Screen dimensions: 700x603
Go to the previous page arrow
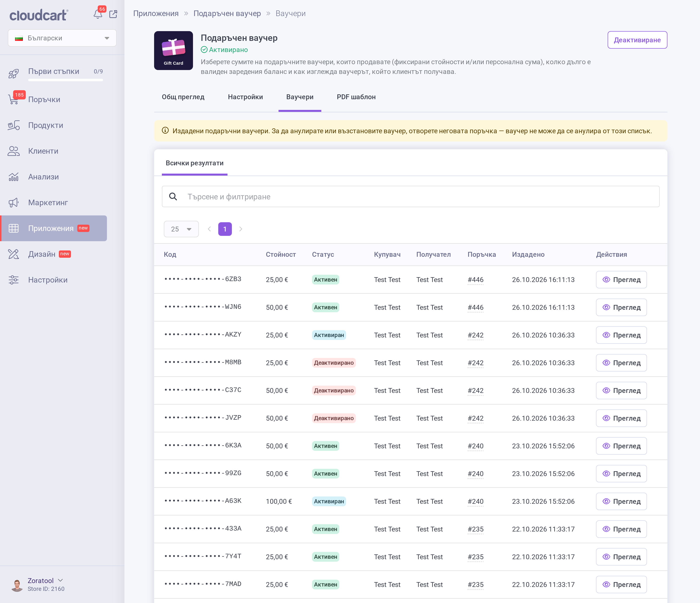[x=209, y=229]
